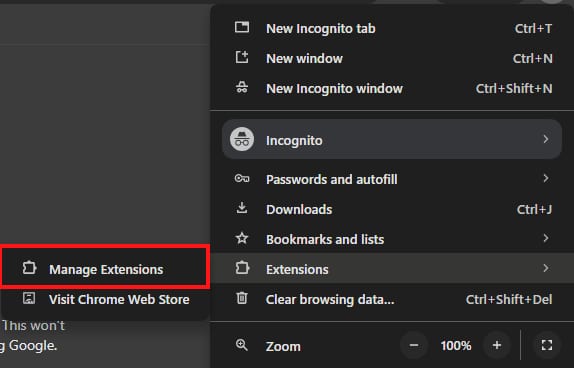Increase zoom with the plus button

[497, 345]
